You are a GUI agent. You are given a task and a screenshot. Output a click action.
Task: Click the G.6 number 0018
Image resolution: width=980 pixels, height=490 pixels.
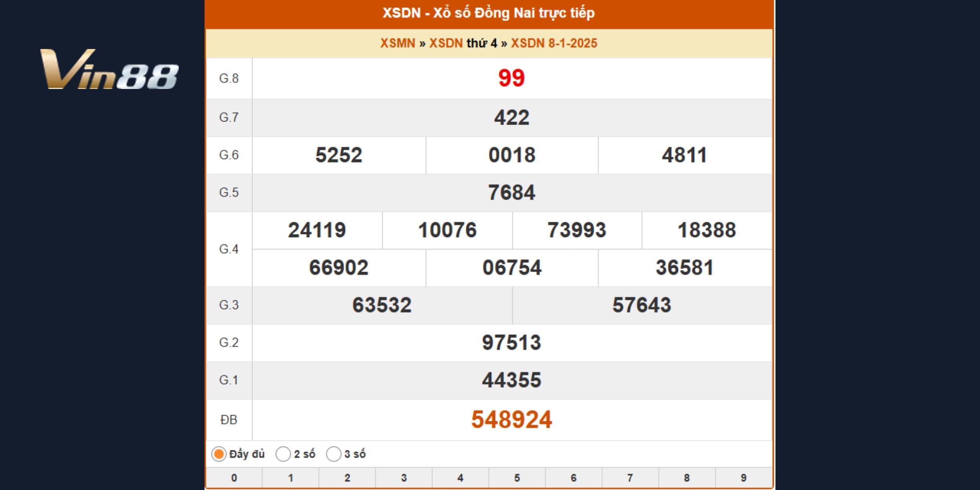pos(512,155)
